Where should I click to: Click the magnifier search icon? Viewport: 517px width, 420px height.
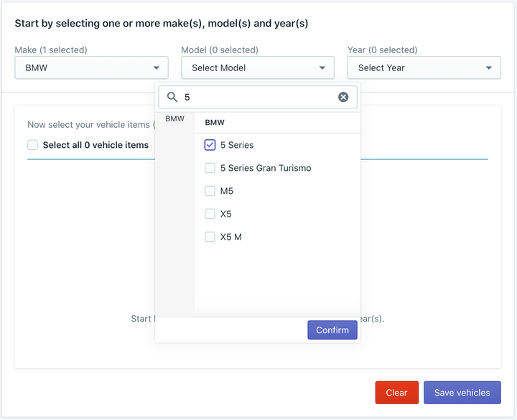tap(172, 97)
